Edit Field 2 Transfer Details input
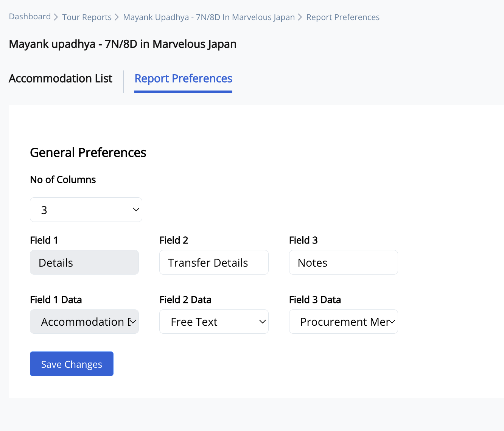The height and width of the screenshot is (431, 504). pyautogui.click(x=214, y=262)
